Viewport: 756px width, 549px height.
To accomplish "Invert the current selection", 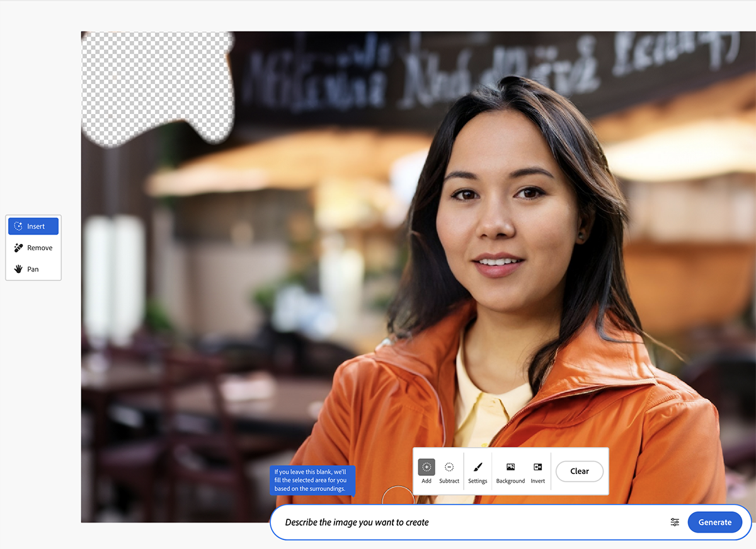I will [x=537, y=471].
